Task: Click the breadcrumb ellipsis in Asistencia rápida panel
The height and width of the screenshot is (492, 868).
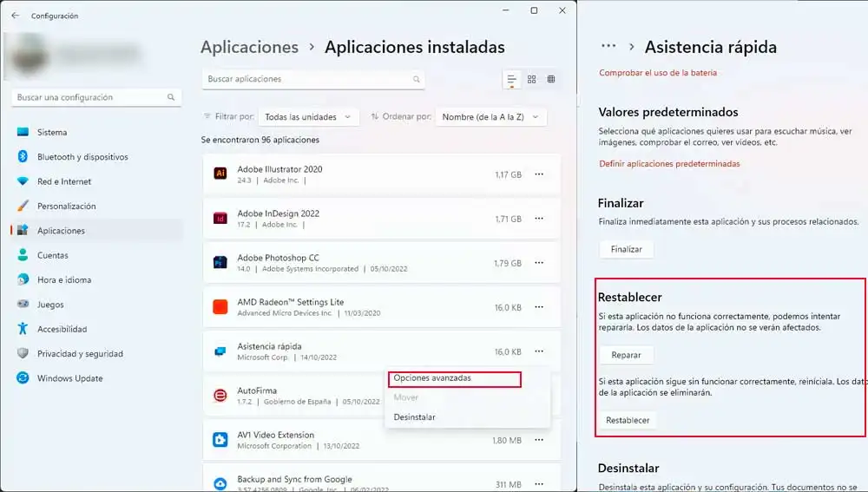Action: [608, 47]
